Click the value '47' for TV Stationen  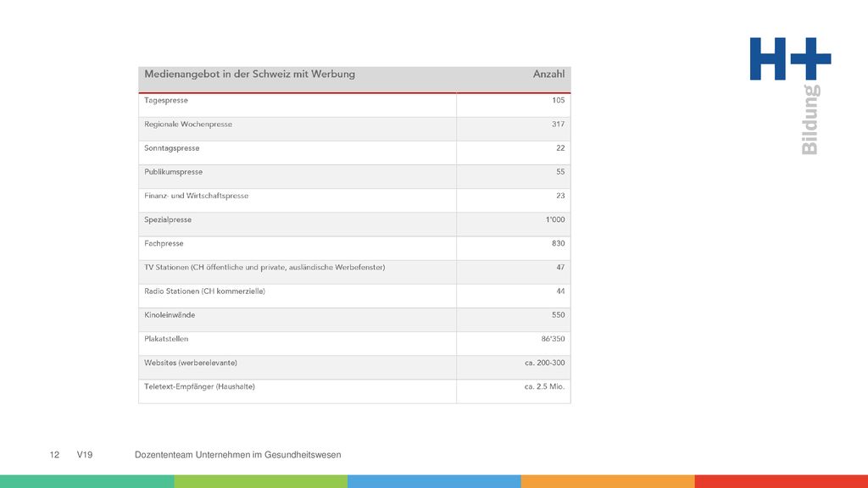560,267
